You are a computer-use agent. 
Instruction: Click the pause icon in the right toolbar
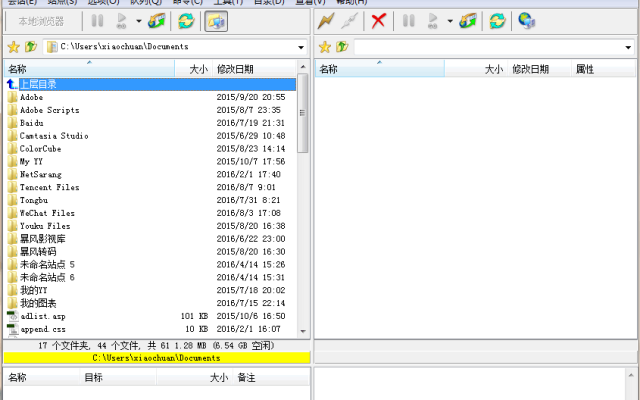[409, 20]
